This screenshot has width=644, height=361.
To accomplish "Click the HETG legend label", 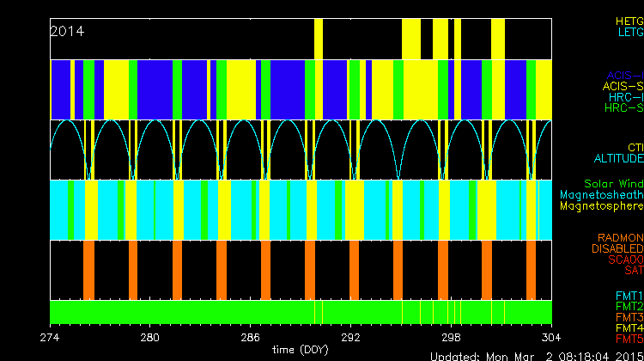I will pyautogui.click(x=629, y=20).
